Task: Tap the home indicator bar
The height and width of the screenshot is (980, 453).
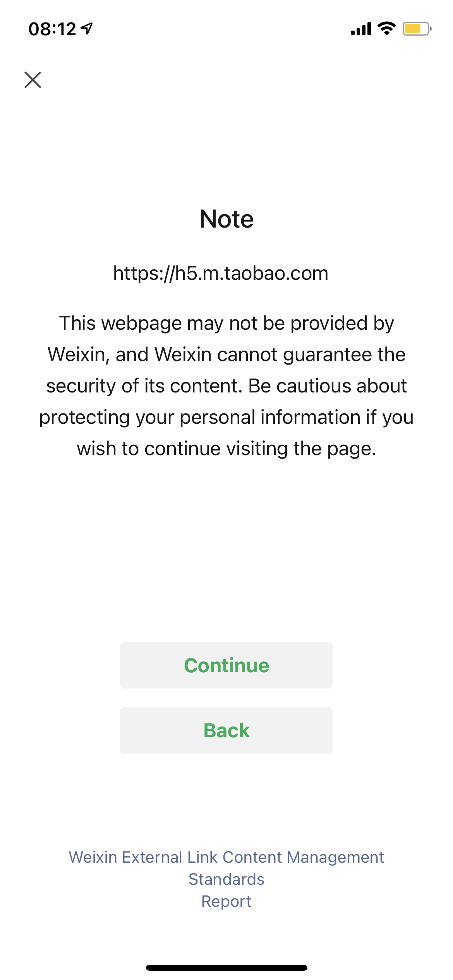Action: (x=226, y=968)
